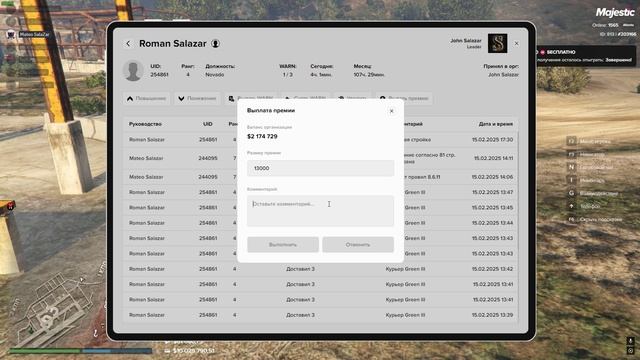
Task: Select the Mateo Salazar row at 14:06
Action: [x=320, y=177]
